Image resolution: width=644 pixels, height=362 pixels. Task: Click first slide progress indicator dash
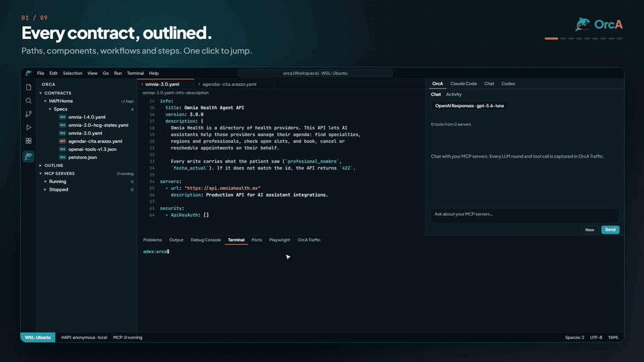(551, 39)
